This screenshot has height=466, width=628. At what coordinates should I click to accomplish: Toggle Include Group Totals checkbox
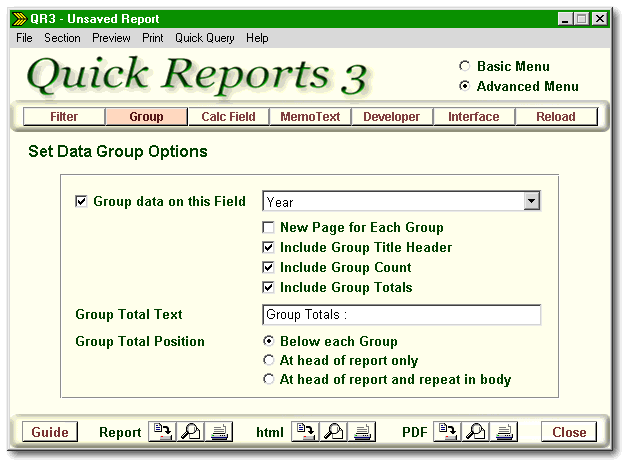pyautogui.click(x=268, y=287)
